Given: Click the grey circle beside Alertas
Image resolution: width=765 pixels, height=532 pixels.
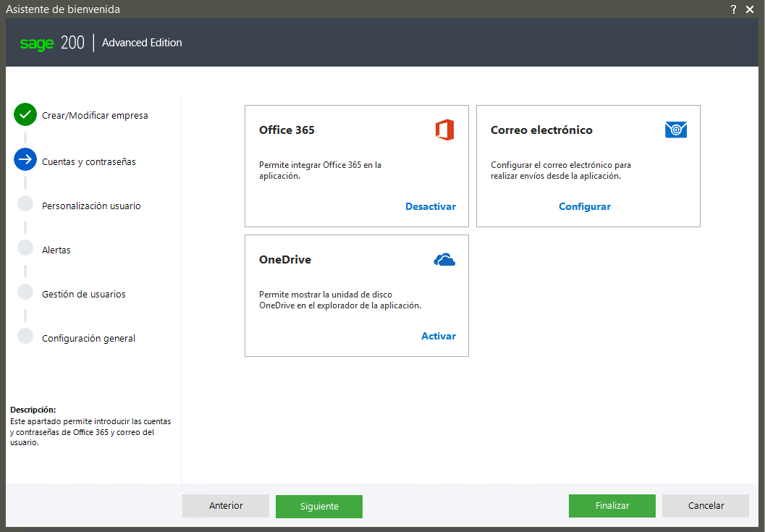Looking at the screenshot, I should [x=25, y=248].
